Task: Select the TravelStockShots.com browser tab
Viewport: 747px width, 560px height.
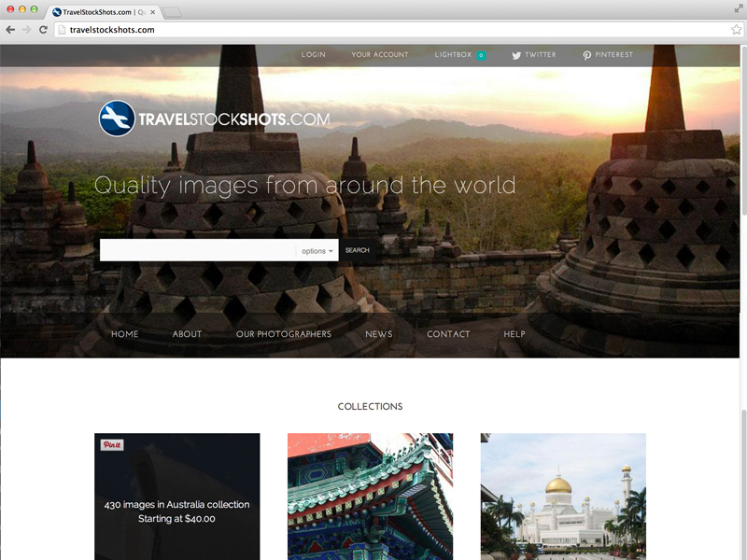Action: click(x=103, y=12)
